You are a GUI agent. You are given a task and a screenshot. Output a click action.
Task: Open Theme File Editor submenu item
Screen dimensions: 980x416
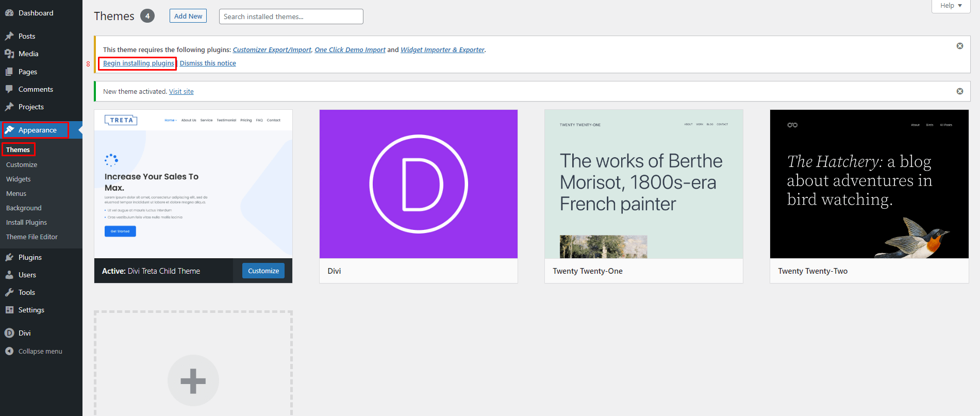[32, 237]
